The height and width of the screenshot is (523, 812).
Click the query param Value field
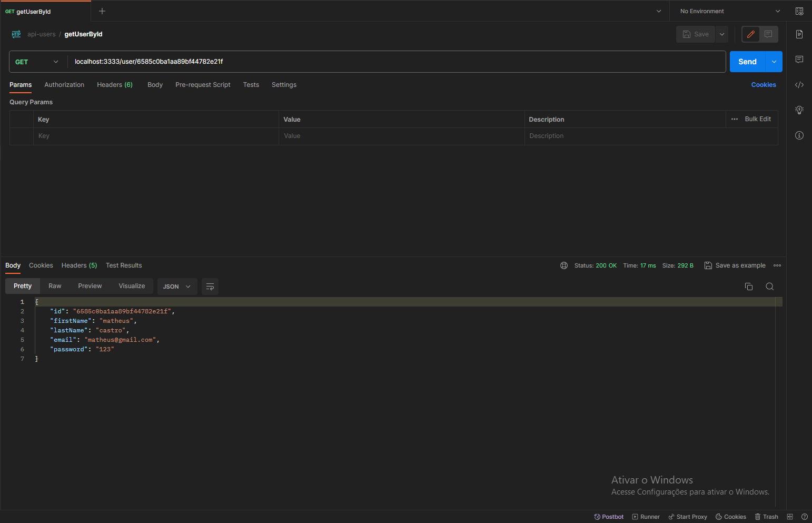401,136
